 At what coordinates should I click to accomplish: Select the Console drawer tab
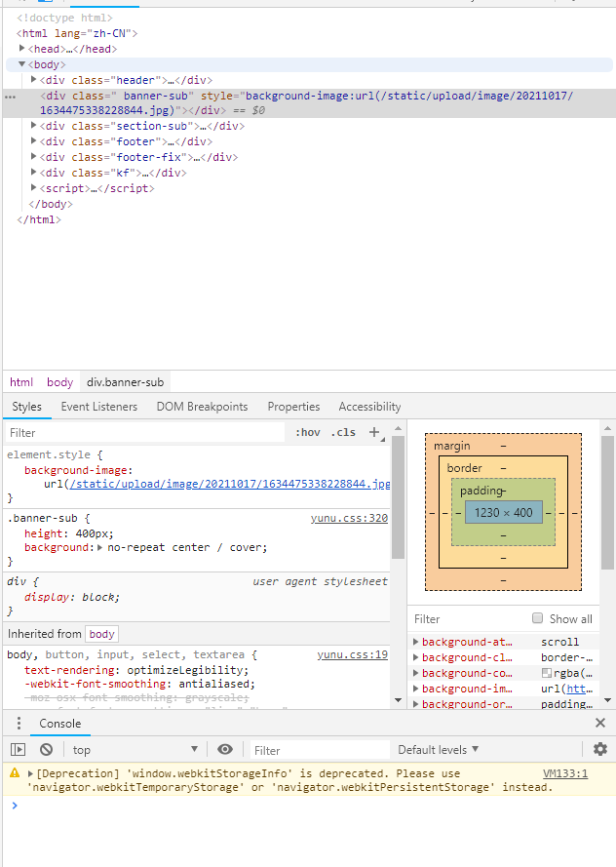59,724
